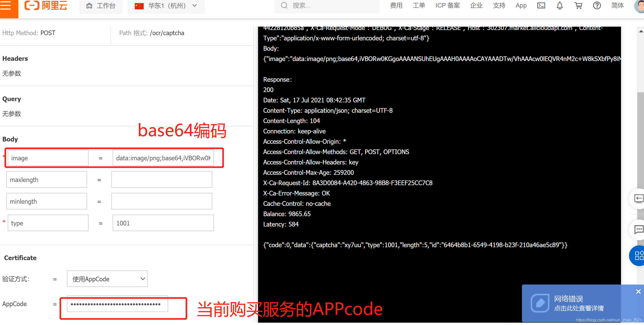Open the Billing (费用) menu

pos(396,6)
